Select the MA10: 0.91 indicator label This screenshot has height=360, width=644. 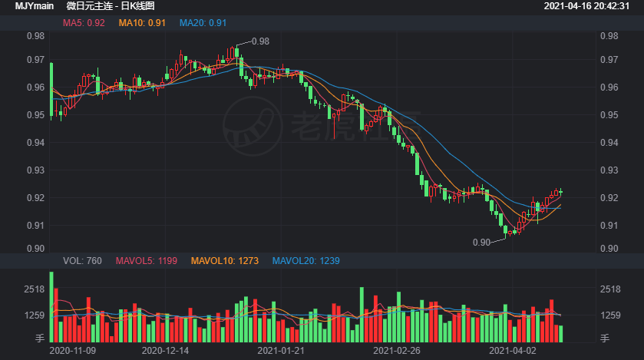(142, 23)
